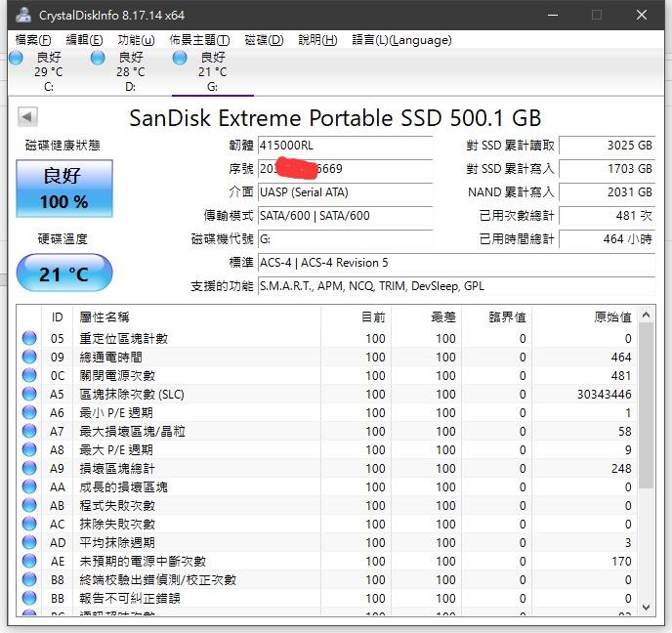Image resolution: width=672 pixels, height=633 pixels.
Task: Click power on count value 481 次
Action: click(x=608, y=216)
